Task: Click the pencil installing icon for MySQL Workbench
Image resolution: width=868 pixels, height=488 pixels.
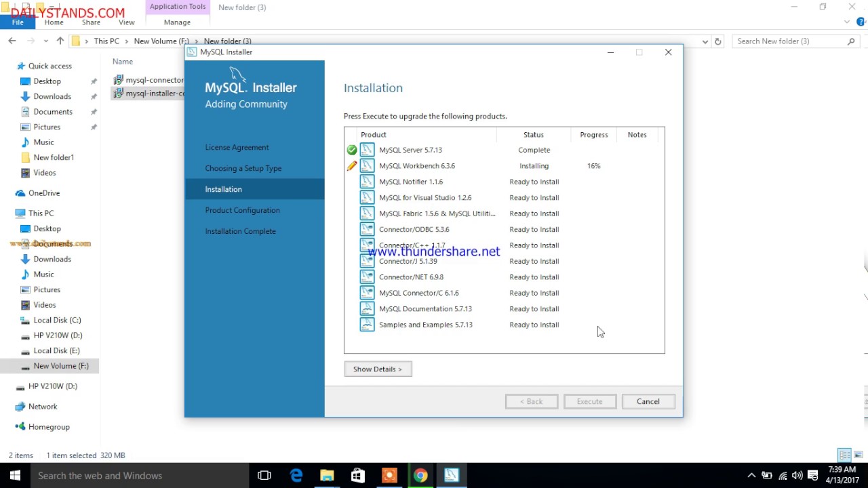Action: coord(352,165)
